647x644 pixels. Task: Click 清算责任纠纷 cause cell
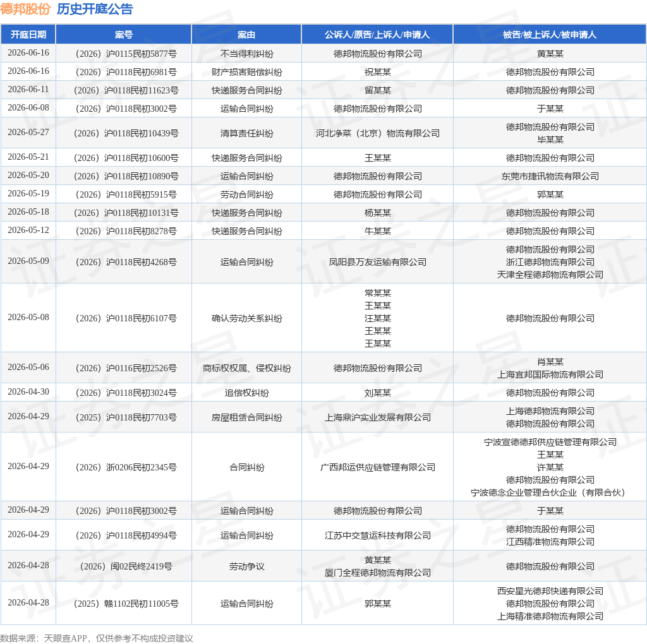(x=246, y=133)
